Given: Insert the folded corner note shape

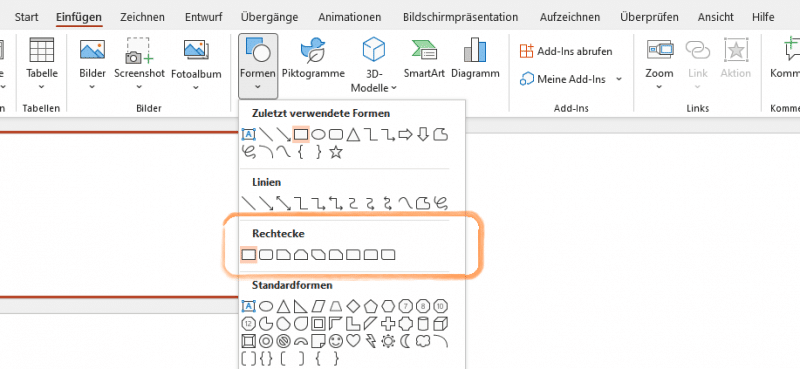Looking at the screenshot, I should [x=318, y=340].
